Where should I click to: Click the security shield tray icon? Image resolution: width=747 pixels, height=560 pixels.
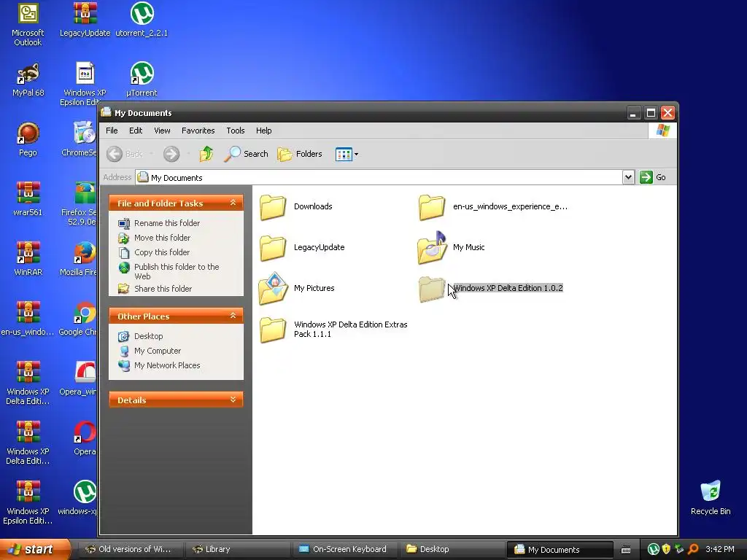tap(666, 550)
